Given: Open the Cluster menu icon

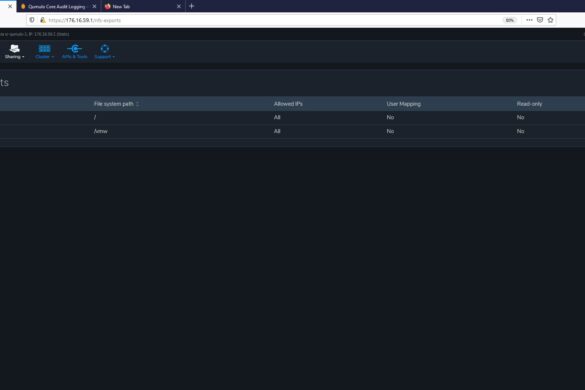Looking at the screenshot, I should click(x=44, y=49).
